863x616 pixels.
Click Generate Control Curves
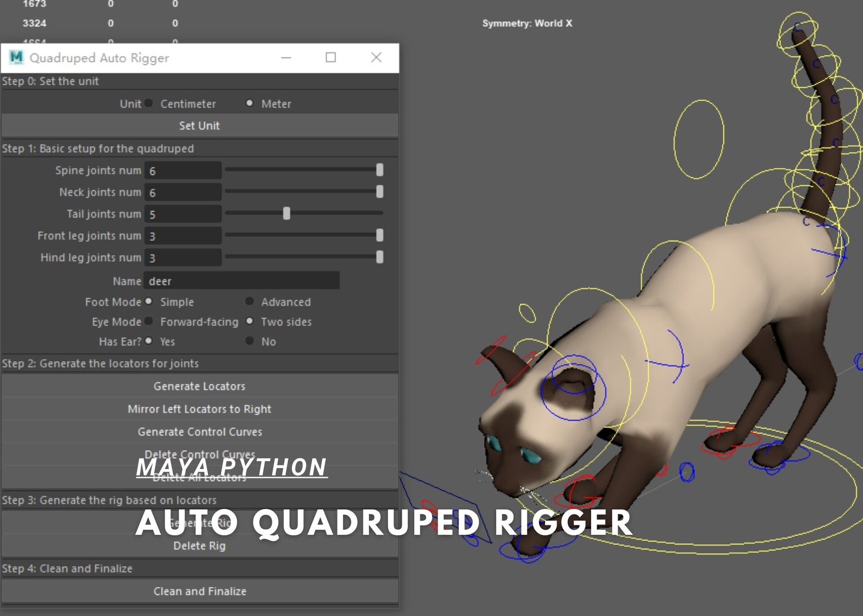coord(200,431)
